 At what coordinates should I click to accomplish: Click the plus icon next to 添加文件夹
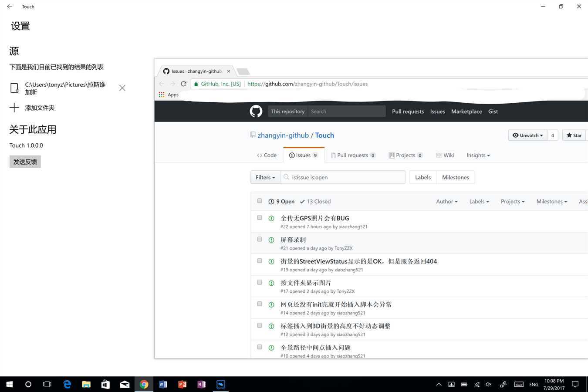click(14, 108)
